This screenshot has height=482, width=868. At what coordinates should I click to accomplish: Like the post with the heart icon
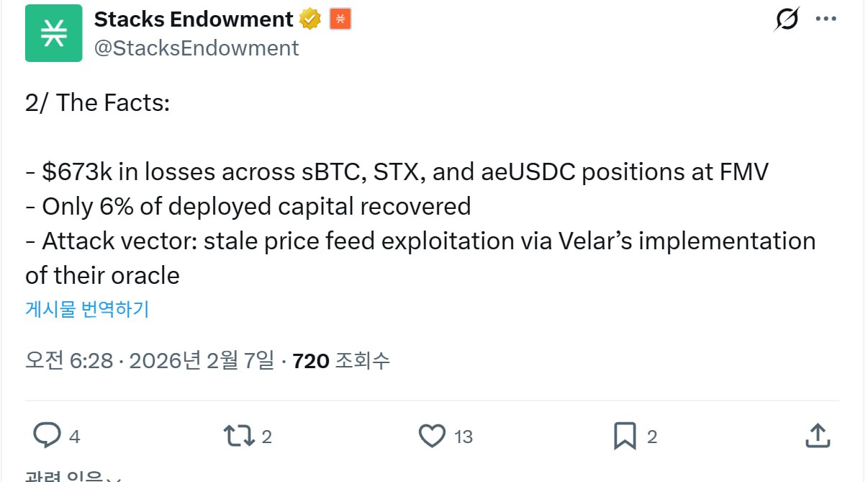point(432,435)
